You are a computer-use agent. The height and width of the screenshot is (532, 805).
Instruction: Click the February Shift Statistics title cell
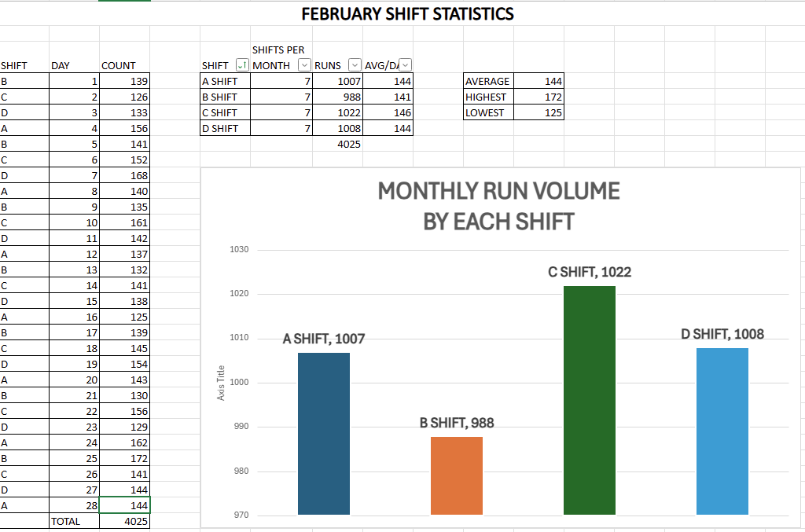[407, 14]
